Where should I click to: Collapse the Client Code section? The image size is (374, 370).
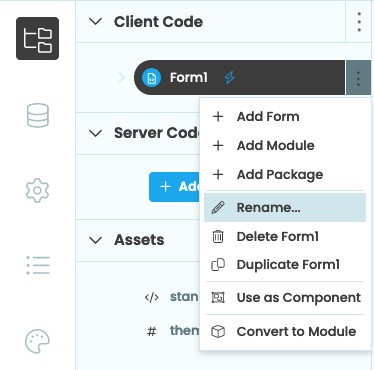[x=96, y=22]
